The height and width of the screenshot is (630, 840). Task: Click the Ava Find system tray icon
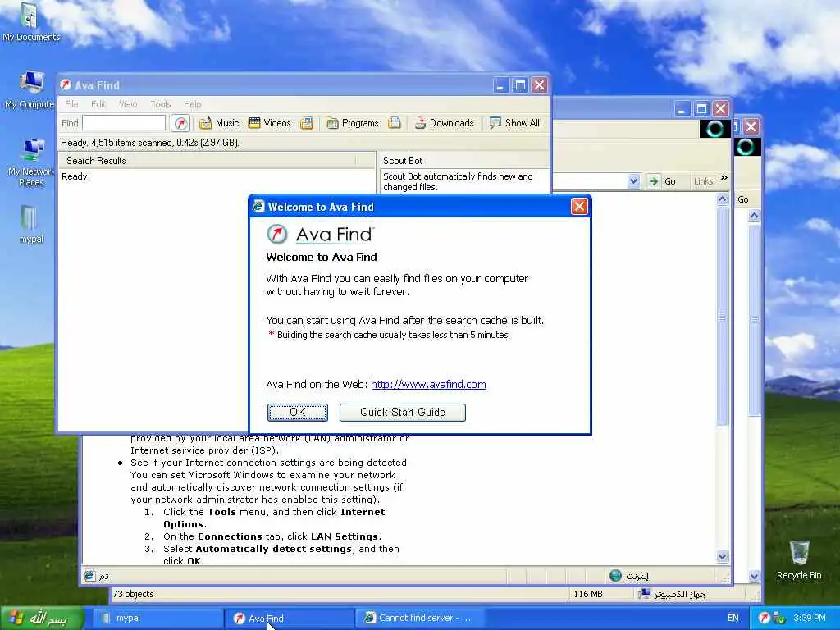(764, 618)
